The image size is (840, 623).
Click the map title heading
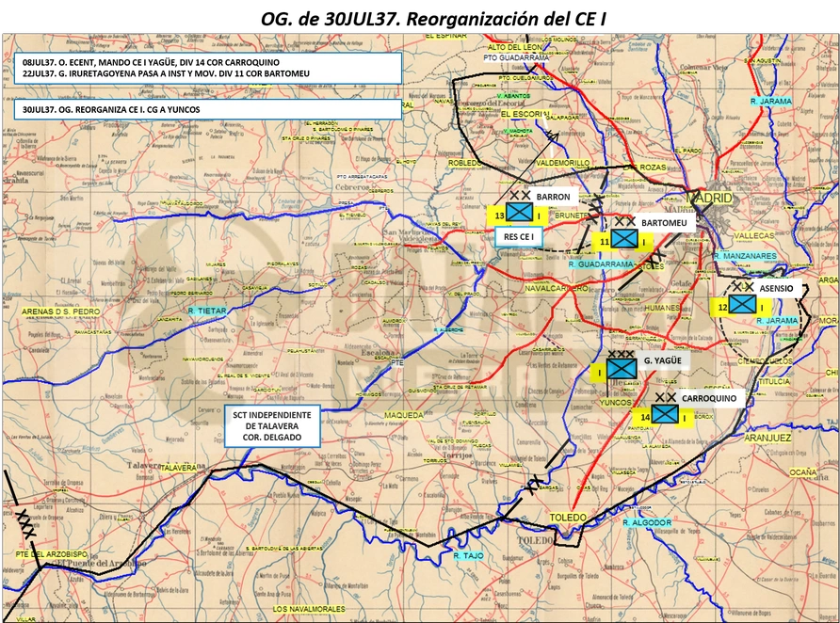433,19
